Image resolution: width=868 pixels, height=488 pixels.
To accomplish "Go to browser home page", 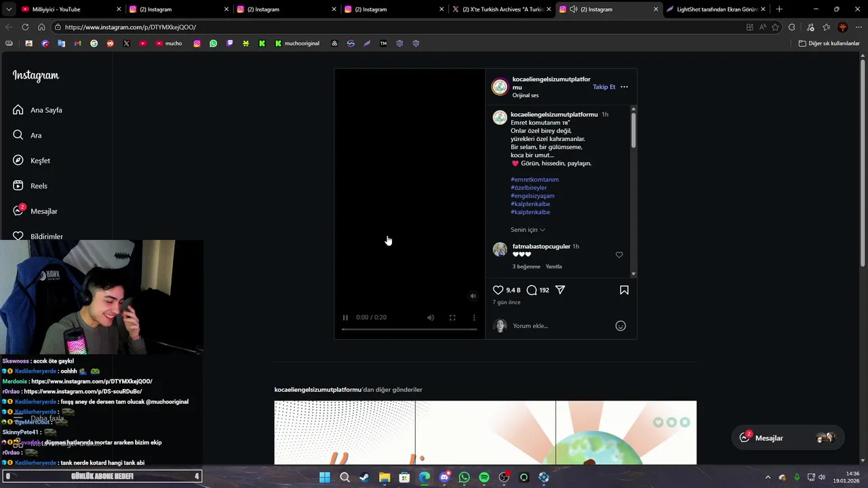I will 41,27.
